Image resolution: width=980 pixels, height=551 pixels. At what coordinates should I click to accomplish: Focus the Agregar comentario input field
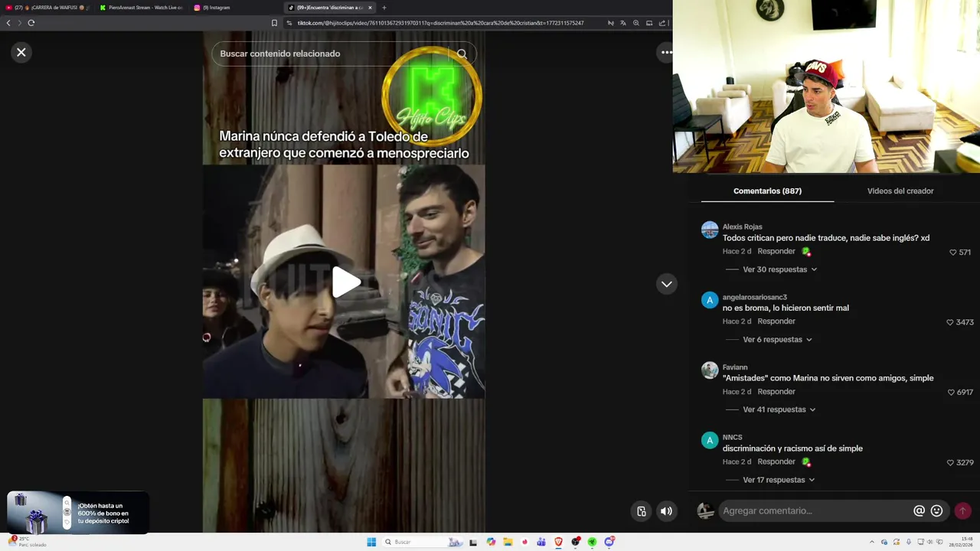[x=815, y=510]
